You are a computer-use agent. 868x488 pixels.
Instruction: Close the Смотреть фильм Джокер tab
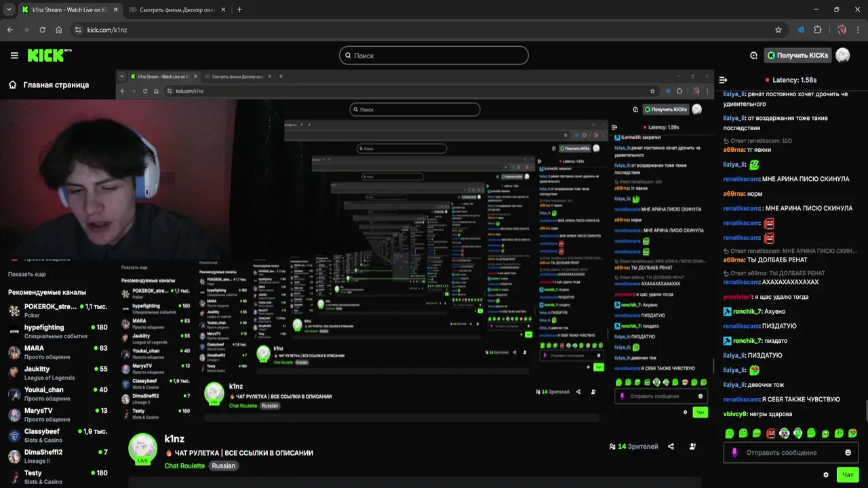[223, 9]
